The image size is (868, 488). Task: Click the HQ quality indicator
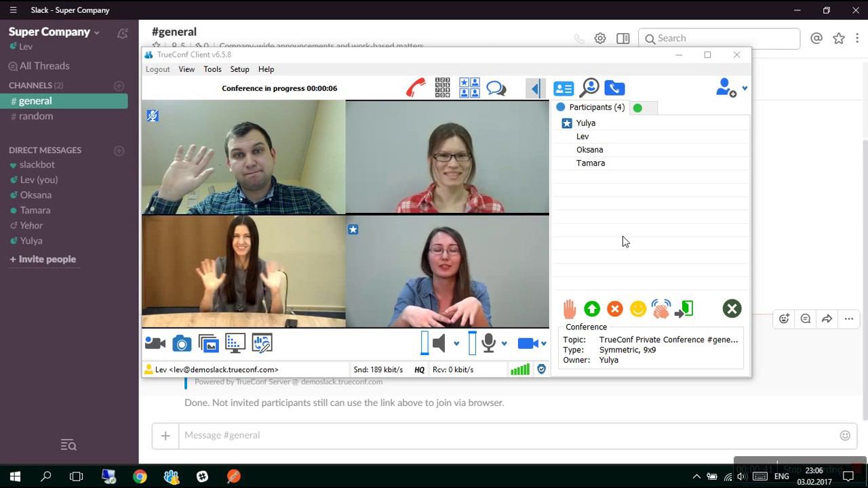point(419,370)
